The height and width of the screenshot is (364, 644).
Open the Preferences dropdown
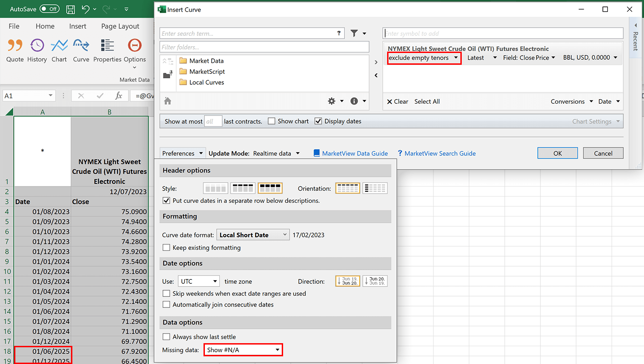pos(183,153)
